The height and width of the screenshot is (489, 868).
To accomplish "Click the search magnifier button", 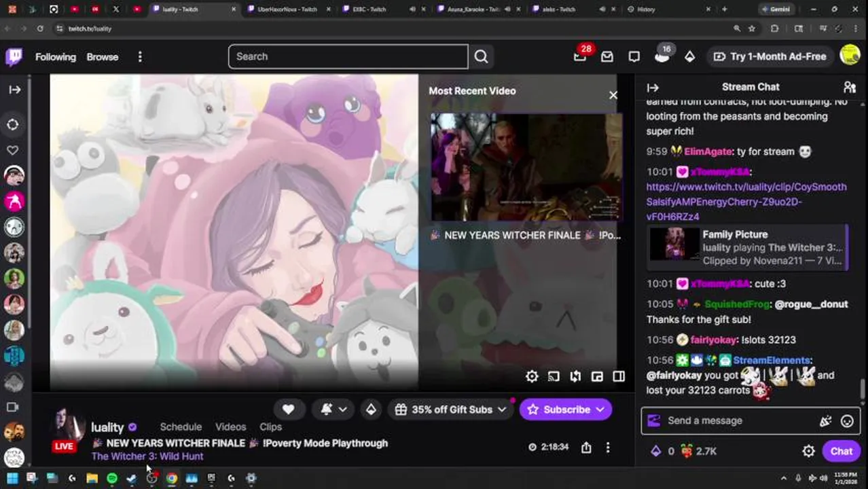I will tap(481, 56).
